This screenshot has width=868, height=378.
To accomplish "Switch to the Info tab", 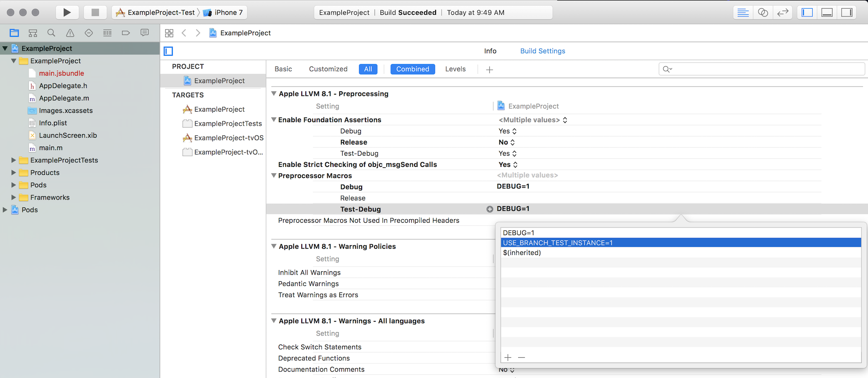I will (x=490, y=51).
